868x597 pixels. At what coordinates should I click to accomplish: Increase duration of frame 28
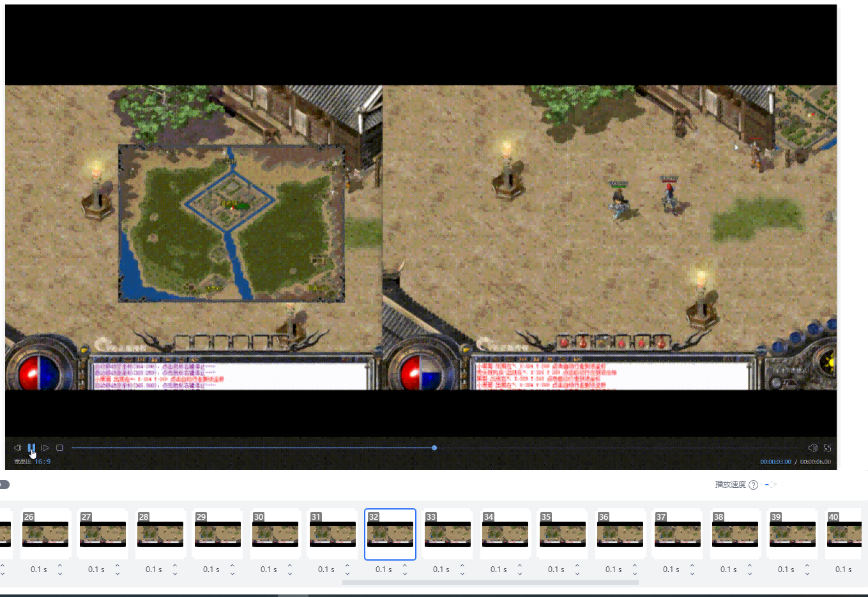175,566
